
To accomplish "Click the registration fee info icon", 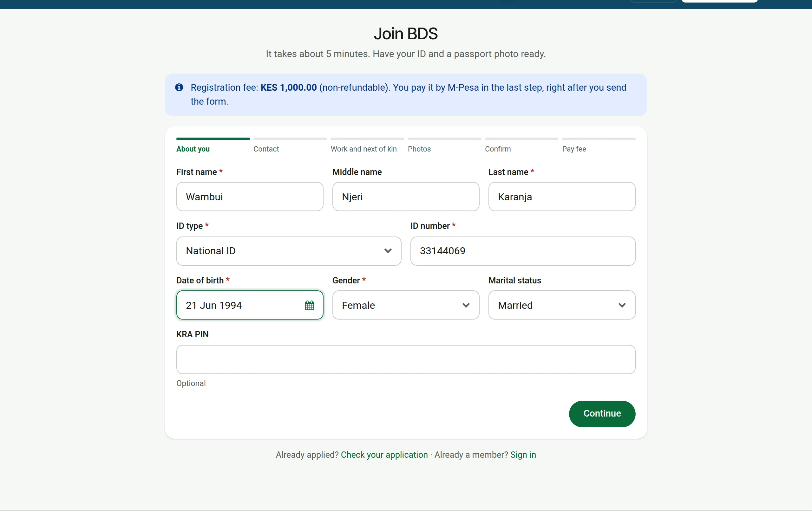I will [x=179, y=87].
